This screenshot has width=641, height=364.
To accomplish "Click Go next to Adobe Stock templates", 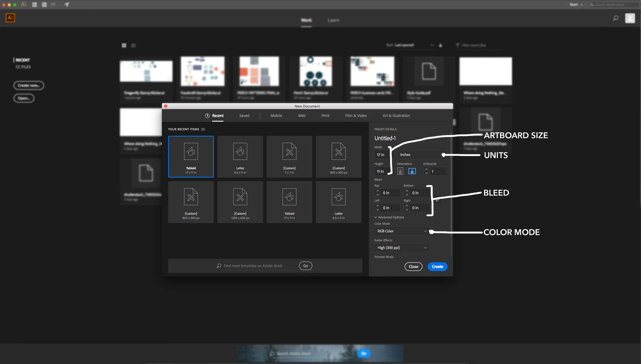I will pos(306,266).
